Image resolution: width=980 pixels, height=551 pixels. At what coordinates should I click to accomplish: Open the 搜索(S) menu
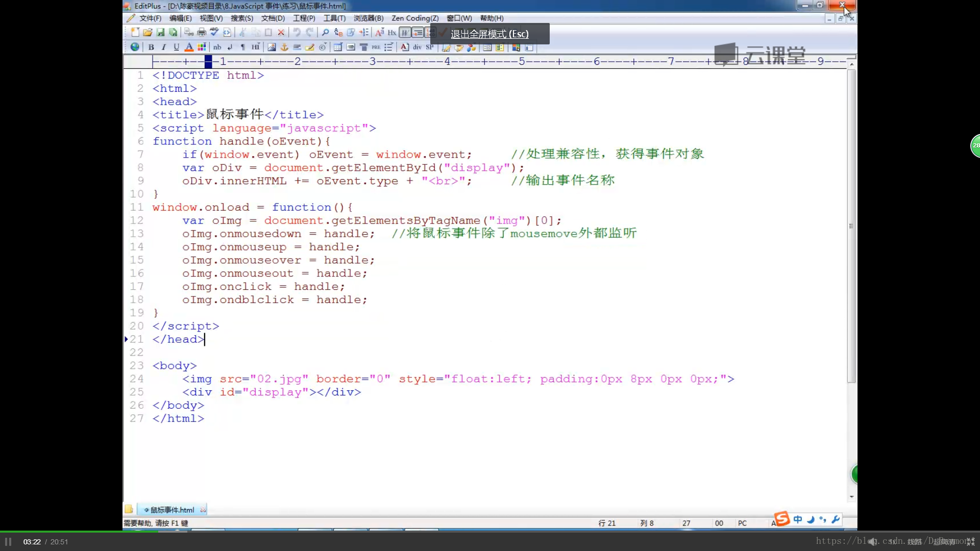click(x=241, y=18)
